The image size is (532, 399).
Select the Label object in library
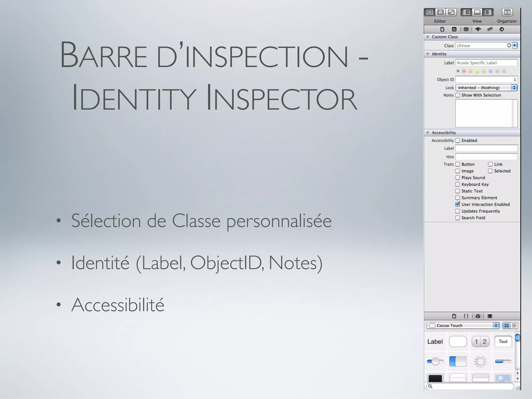click(x=435, y=342)
